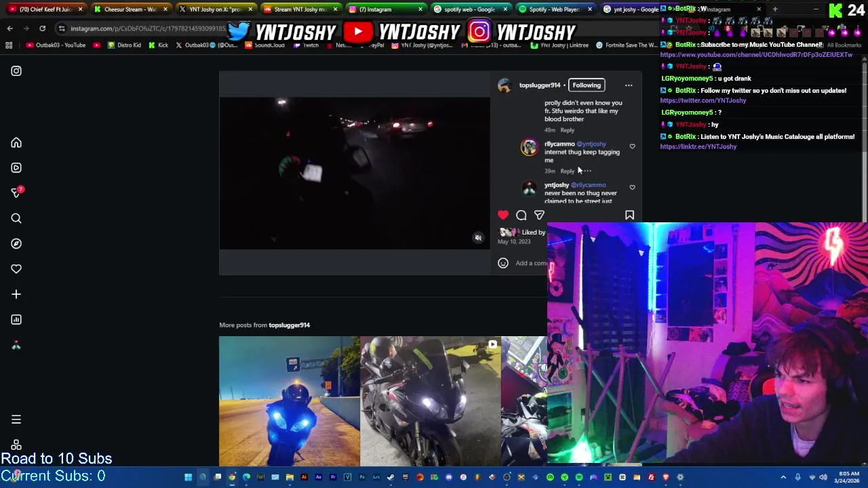Screen dimensions: 868x488
Task: Open More posts from topslugger914 profile link
Action: [x=289, y=325]
